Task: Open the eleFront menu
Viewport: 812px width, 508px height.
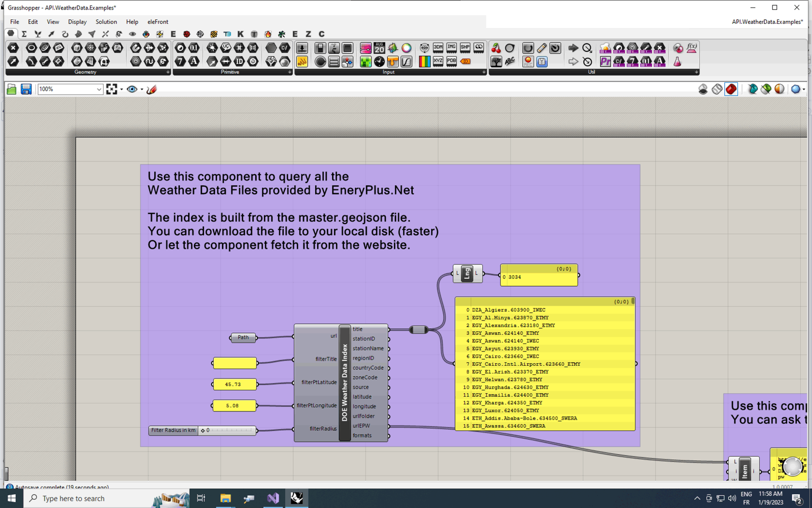Action: (158, 22)
